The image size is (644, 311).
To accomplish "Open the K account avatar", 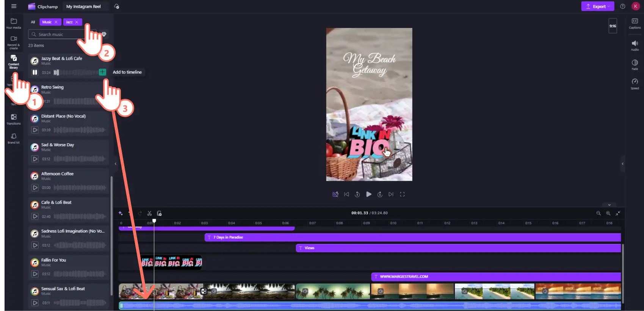I will pyautogui.click(x=636, y=6).
